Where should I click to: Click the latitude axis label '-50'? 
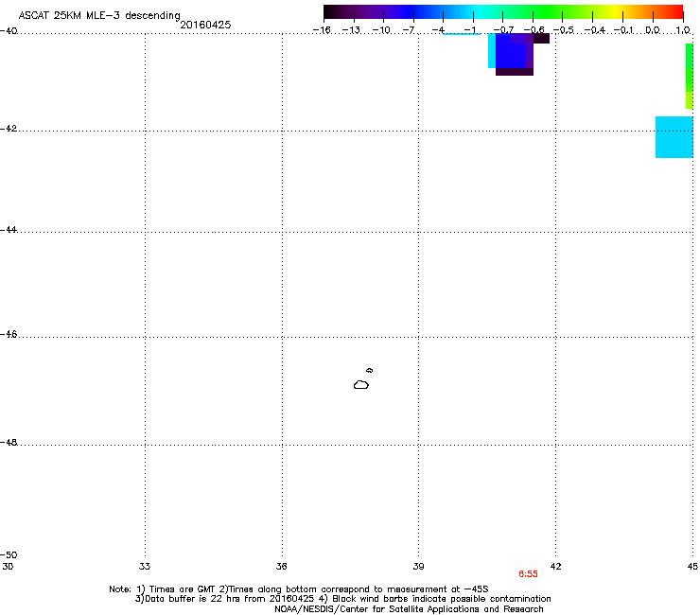[9, 555]
